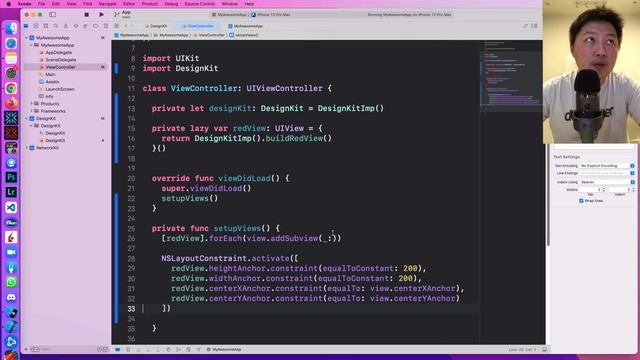Toggle the Wrap lines checkbox
Viewport: 640px width, 360px height.
(x=581, y=201)
